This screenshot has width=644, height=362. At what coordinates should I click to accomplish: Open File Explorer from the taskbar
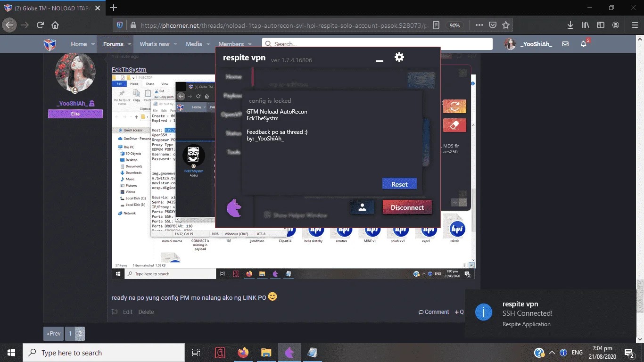(266, 353)
